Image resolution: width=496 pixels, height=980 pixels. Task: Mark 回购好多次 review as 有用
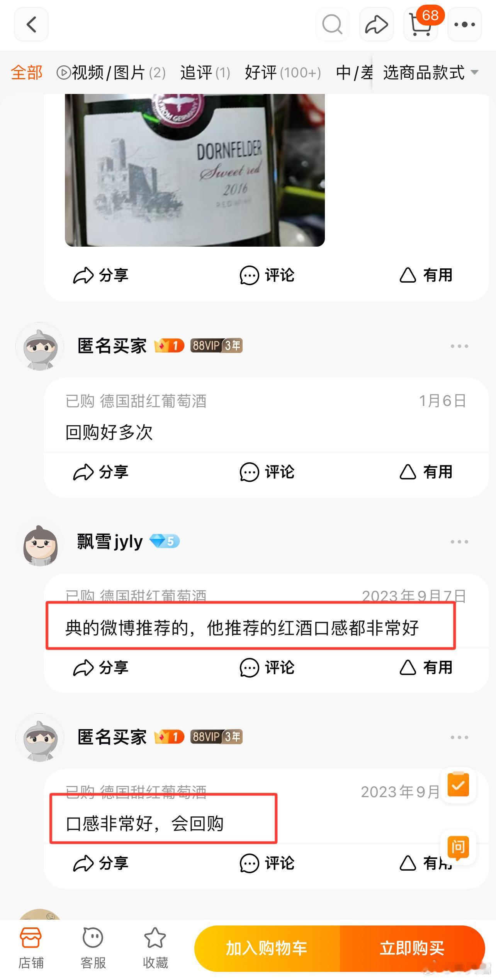pos(426,472)
